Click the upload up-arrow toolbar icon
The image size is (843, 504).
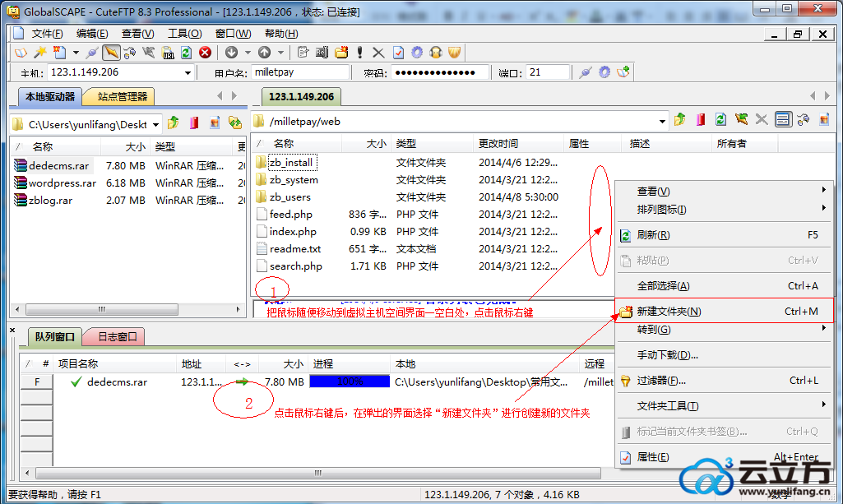tap(264, 53)
